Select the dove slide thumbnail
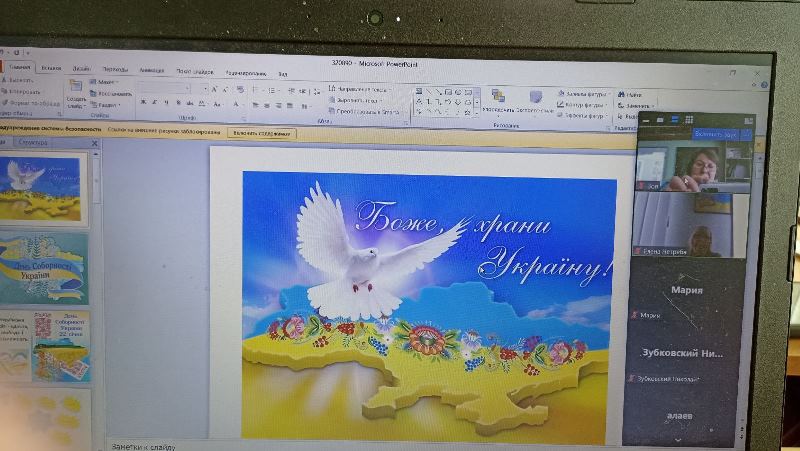Viewport: 800px width, 451px height. tap(43, 188)
